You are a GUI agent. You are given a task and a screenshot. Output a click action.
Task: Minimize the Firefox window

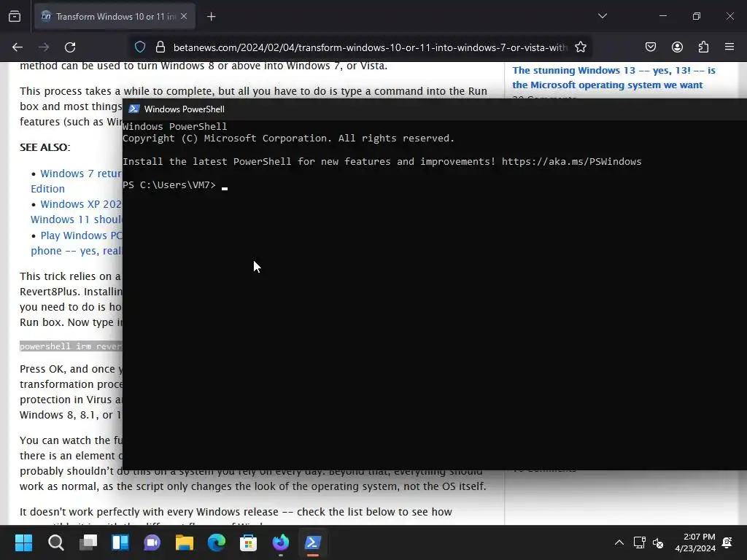point(662,16)
